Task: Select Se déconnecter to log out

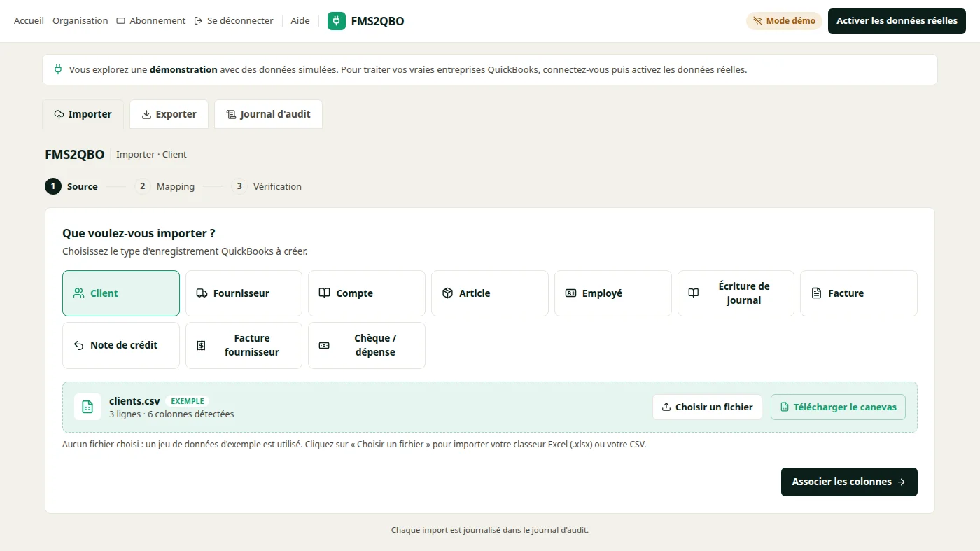Action: tap(234, 21)
